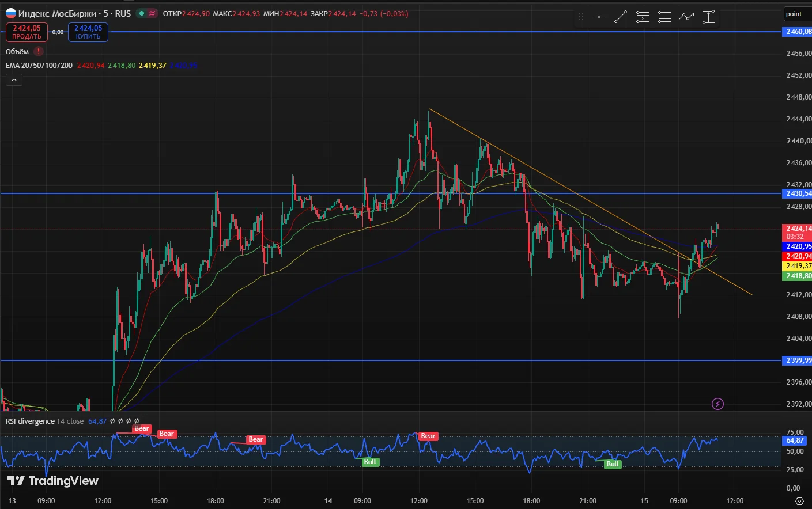Select the horizontal line drawing tool
This screenshot has height=509, width=812.
tap(599, 17)
